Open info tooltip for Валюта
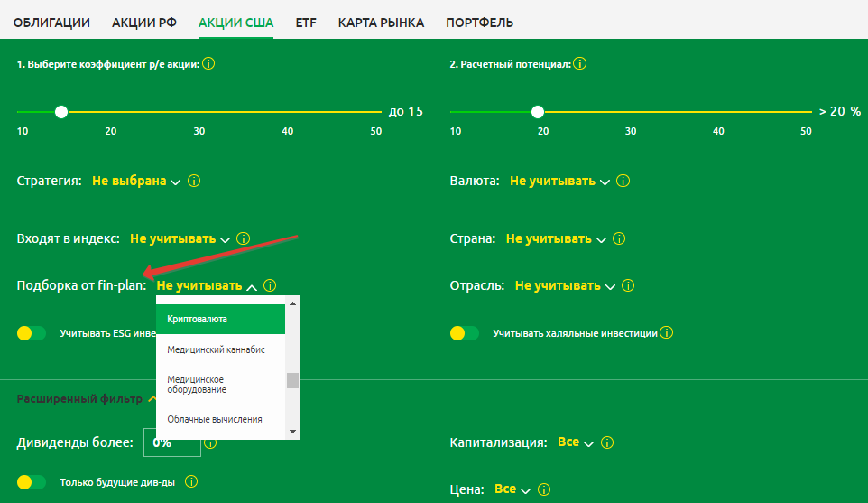The image size is (868, 503). click(623, 182)
